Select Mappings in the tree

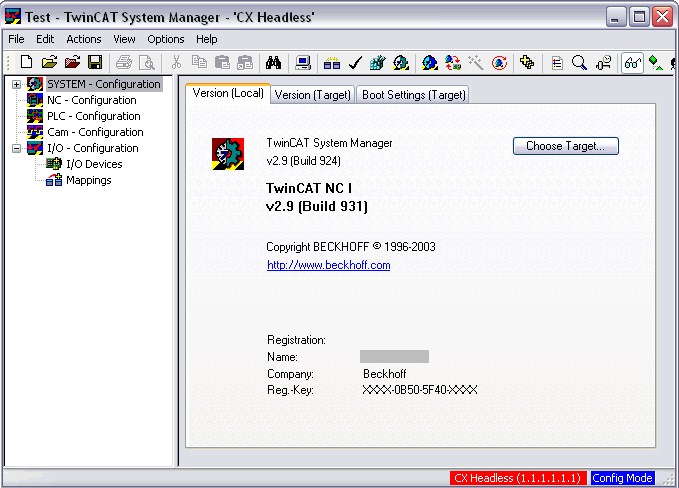click(x=89, y=180)
